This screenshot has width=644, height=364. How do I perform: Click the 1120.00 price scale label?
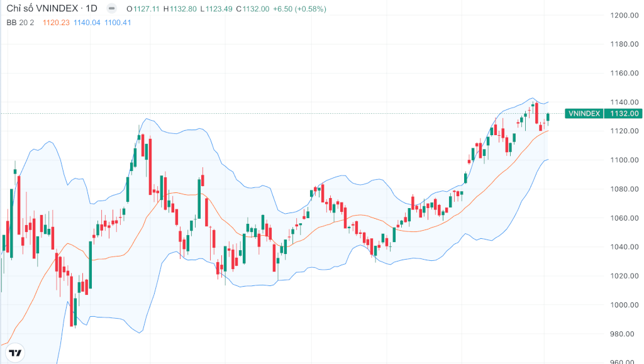(625, 131)
